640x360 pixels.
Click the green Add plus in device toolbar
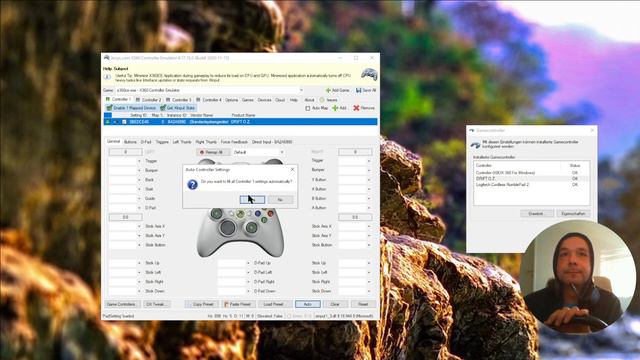coord(335,108)
